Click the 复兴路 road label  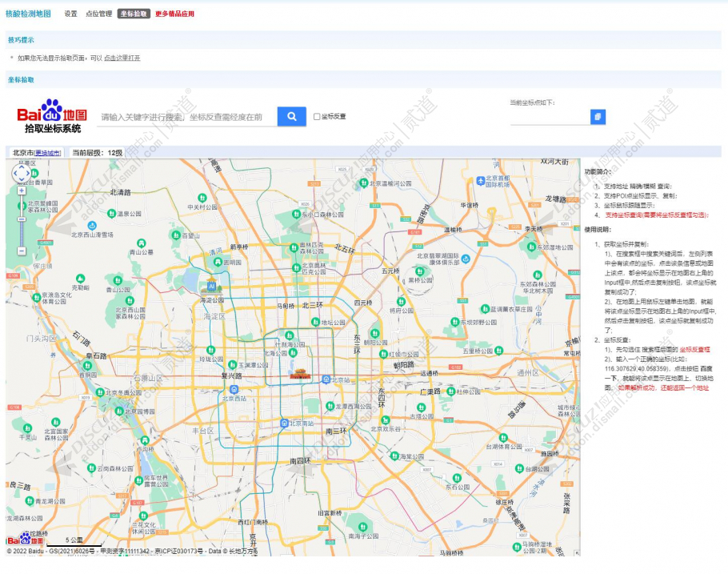231,375
